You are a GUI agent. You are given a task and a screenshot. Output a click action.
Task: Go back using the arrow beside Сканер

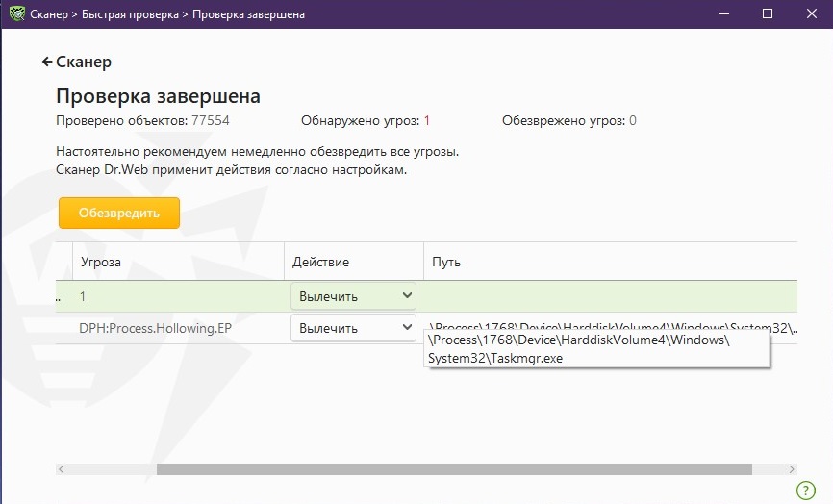coord(45,62)
